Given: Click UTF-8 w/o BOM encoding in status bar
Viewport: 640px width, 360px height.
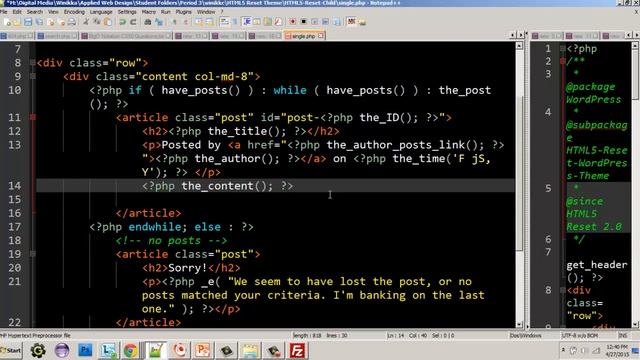Looking at the screenshot, I should click(x=579, y=336).
